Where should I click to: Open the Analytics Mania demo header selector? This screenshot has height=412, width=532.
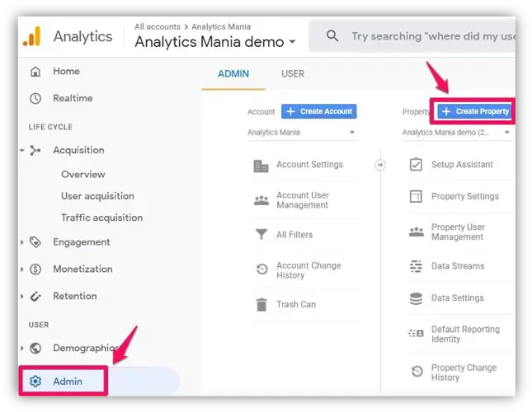(x=215, y=42)
